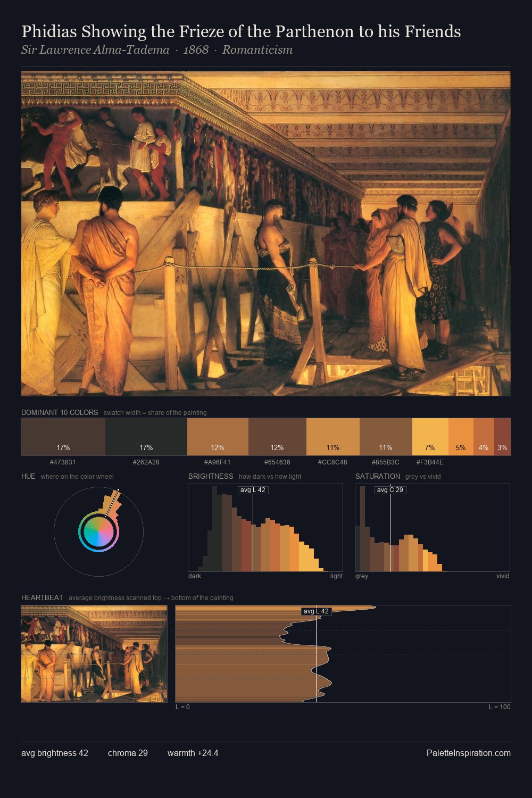Screen dimensions: 532x798
Task: Open the Heartbeat painting thumbnail
Action: 94,654
